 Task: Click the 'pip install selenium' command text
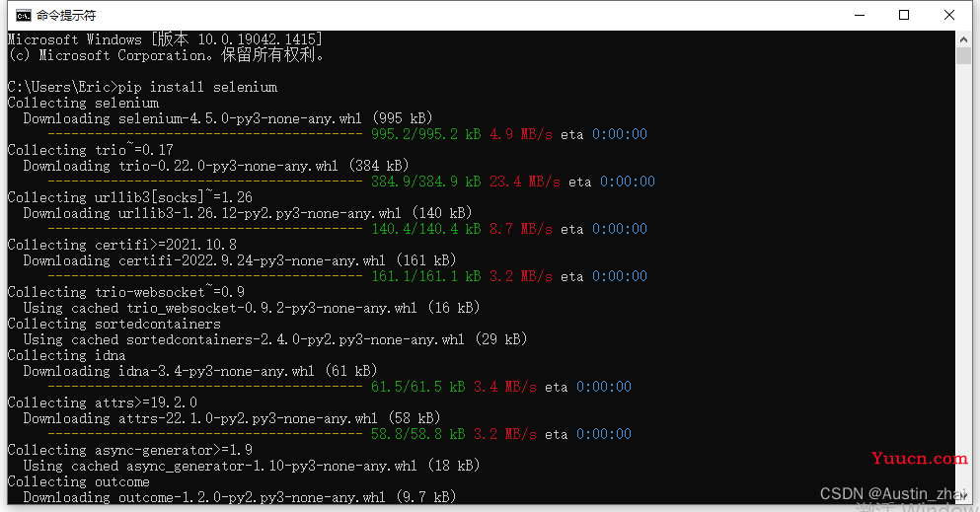point(198,87)
